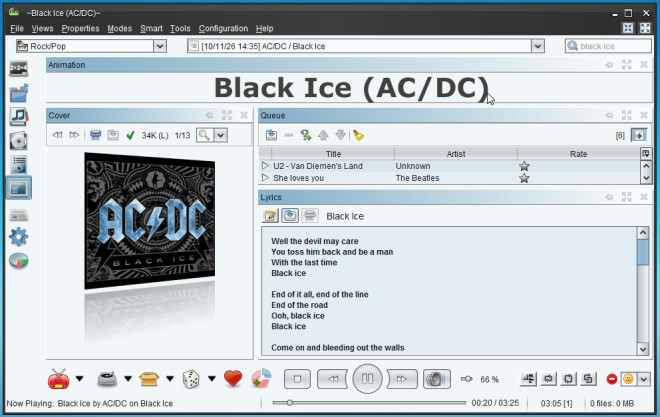Image resolution: width=660 pixels, height=417 pixels.
Task: Select the highlighted Display perspective icon
Action: coord(19,188)
